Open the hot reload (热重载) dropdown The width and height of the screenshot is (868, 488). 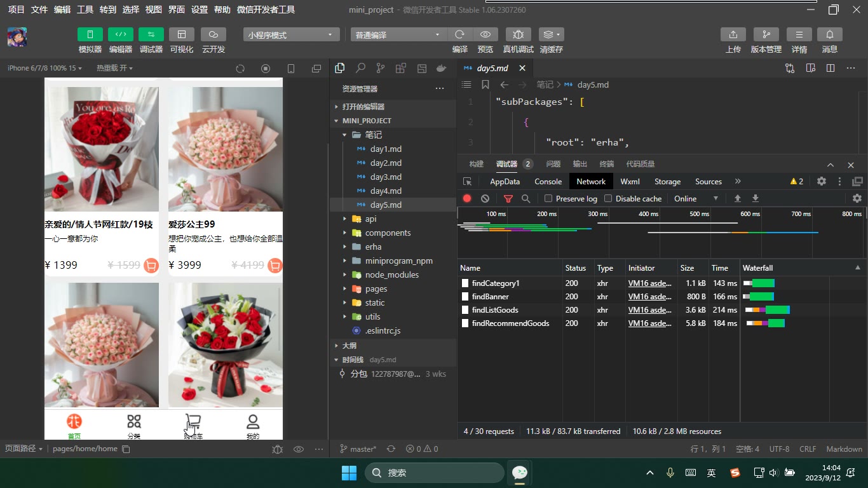[x=114, y=68]
